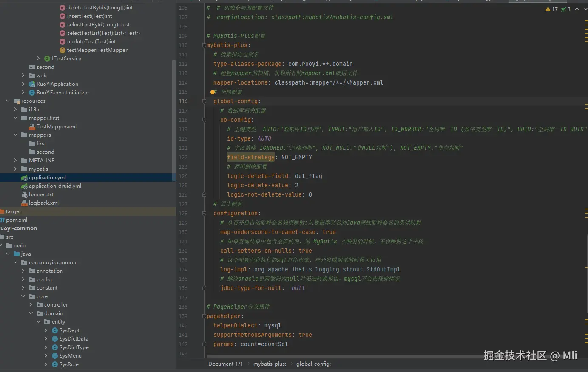Screen dimensions: 588x372
Task: Open the application-druid.yml file
Action: point(55,186)
